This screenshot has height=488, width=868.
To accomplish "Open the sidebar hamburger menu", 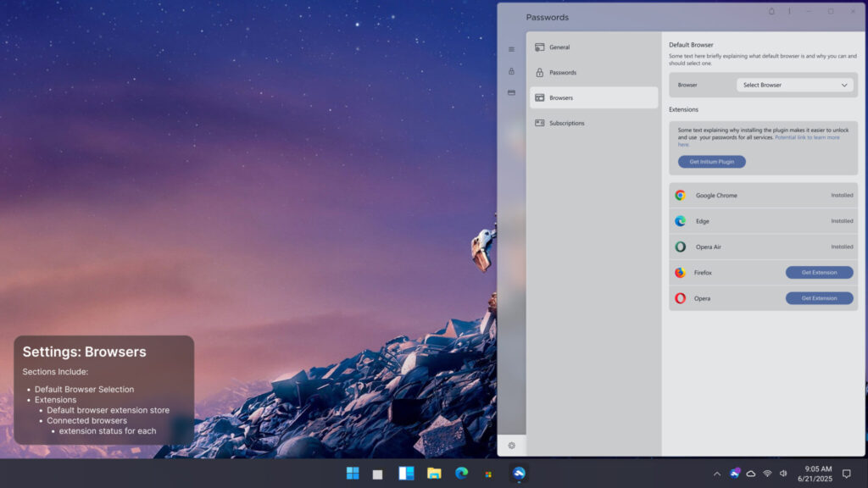I will 512,49.
